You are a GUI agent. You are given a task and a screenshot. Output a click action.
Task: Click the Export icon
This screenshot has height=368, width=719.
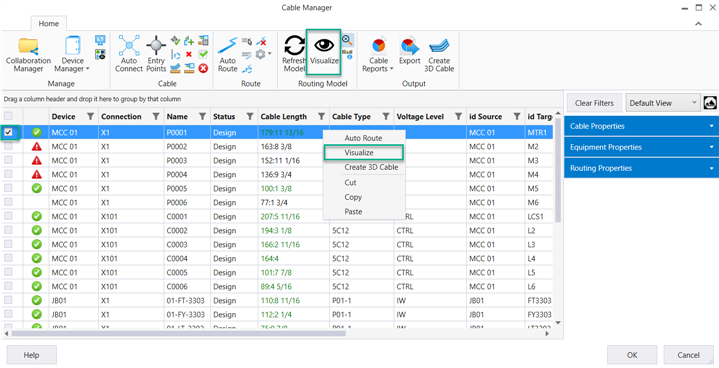pyautogui.click(x=409, y=51)
